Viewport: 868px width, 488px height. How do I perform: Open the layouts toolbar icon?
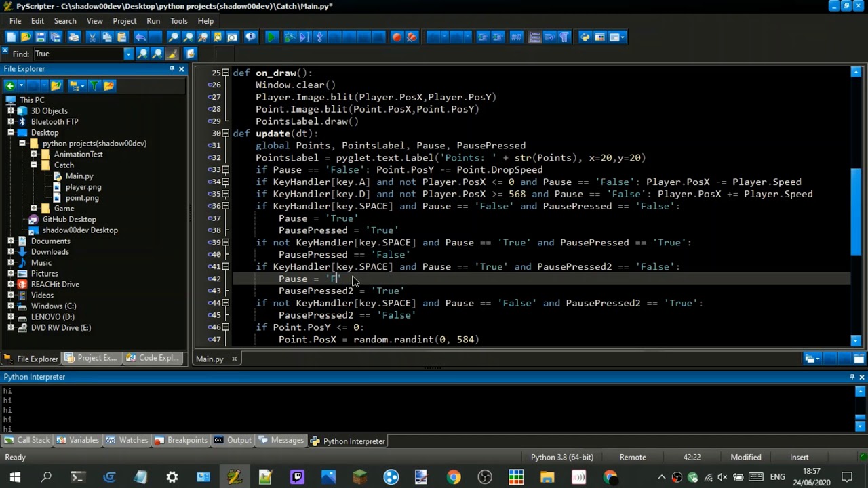coord(614,37)
